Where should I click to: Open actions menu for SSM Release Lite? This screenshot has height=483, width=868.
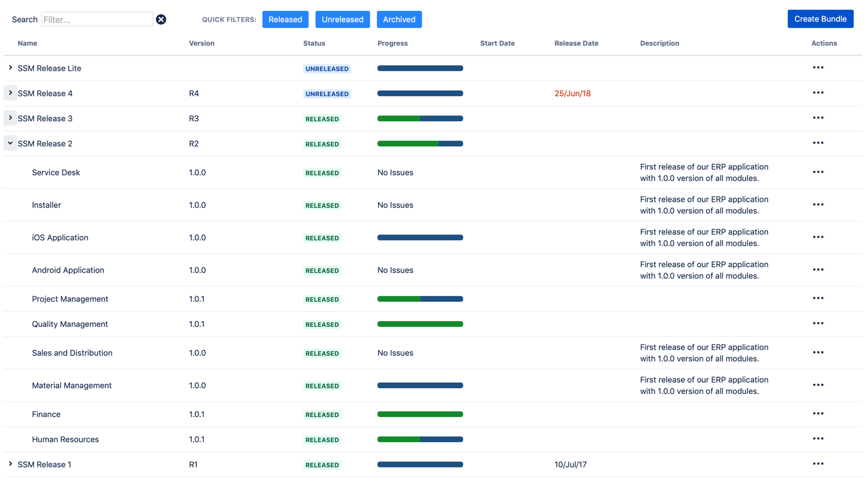click(x=818, y=68)
